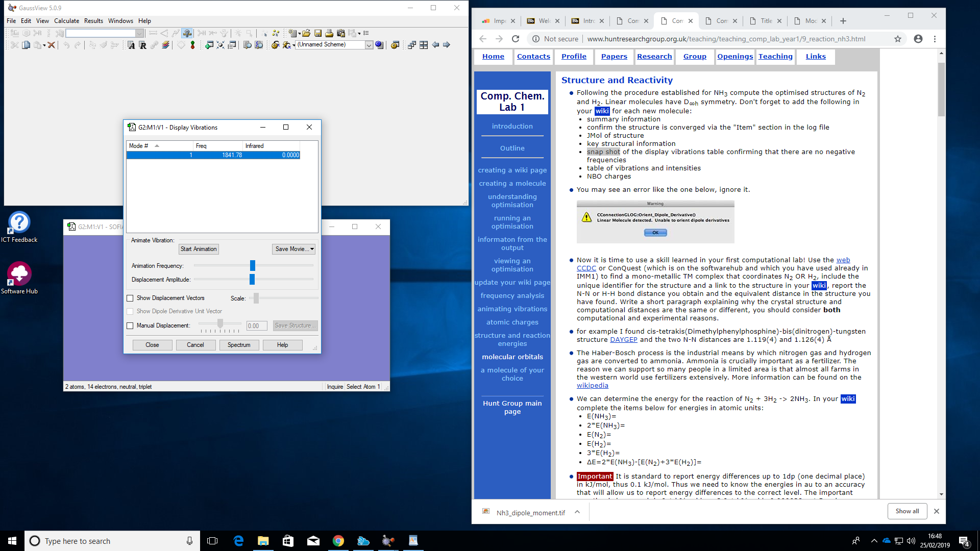The width and height of the screenshot is (980, 551).
Task: Click the Open file folder icon in GaussView toolbar
Action: click(x=306, y=33)
